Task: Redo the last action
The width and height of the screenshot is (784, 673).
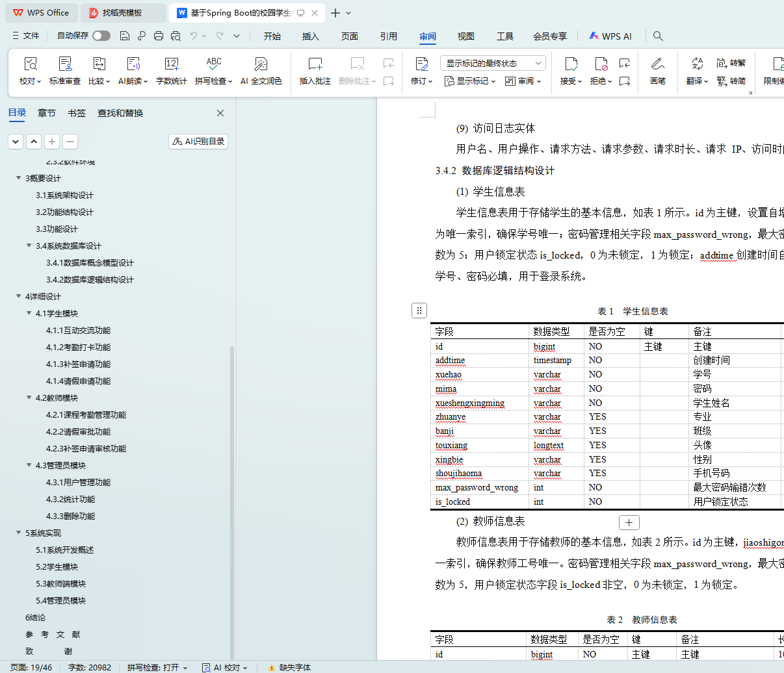Action: coord(220,36)
